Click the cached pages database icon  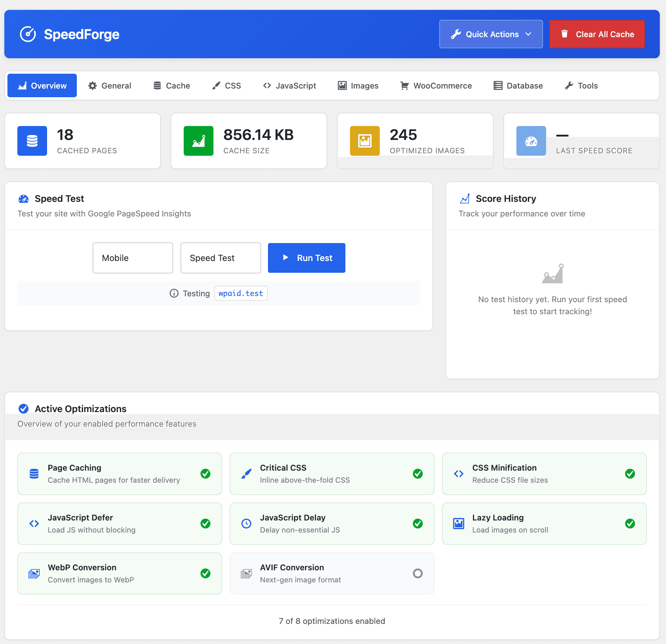(x=32, y=141)
